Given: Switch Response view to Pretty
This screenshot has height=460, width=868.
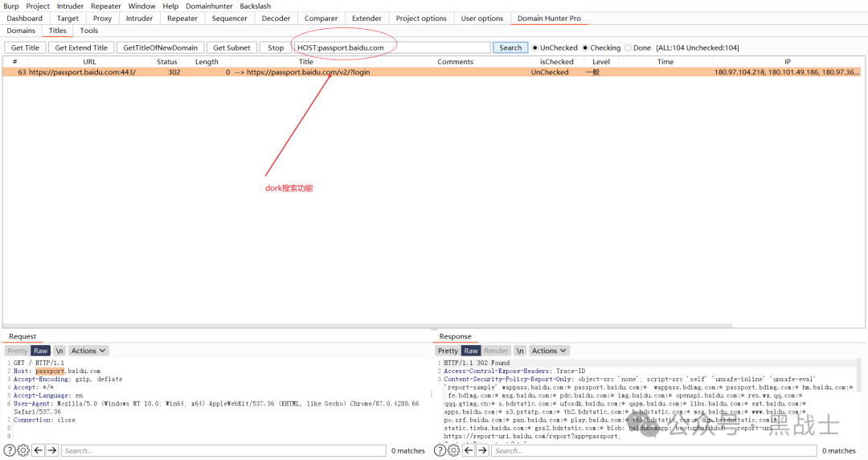Looking at the screenshot, I should (x=448, y=351).
